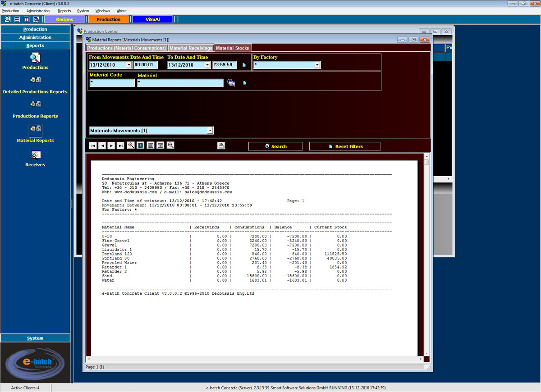Click the fit whole page preview icon

pyautogui.click(x=141, y=146)
